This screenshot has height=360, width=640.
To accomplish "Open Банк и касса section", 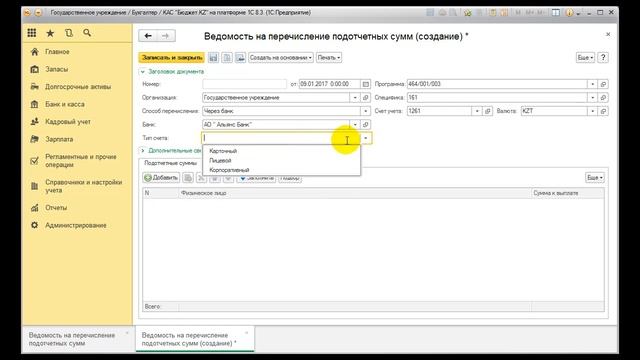I will click(64, 104).
